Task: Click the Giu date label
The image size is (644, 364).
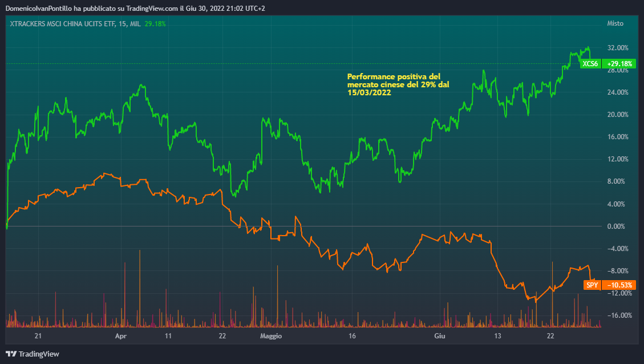Action: point(440,336)
